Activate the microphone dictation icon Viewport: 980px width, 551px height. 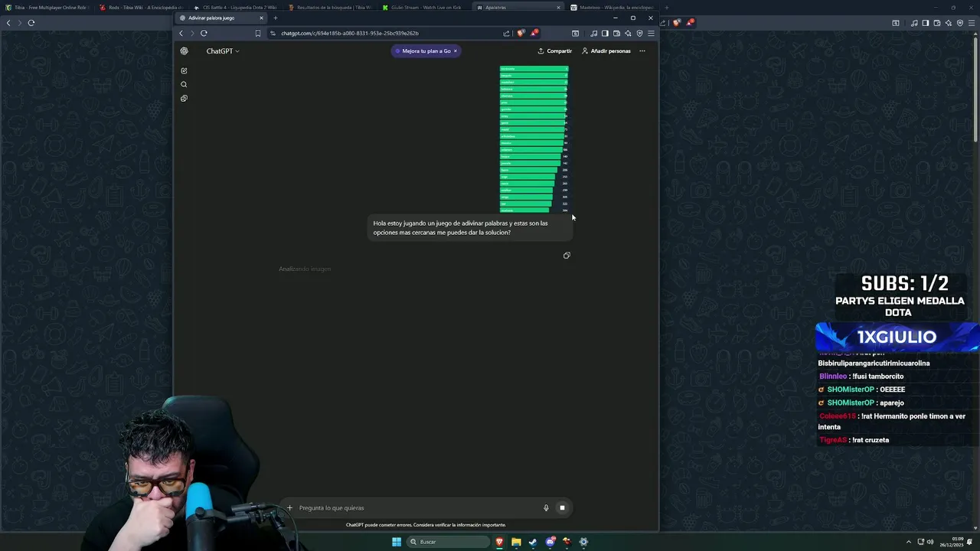pos(546,508)
